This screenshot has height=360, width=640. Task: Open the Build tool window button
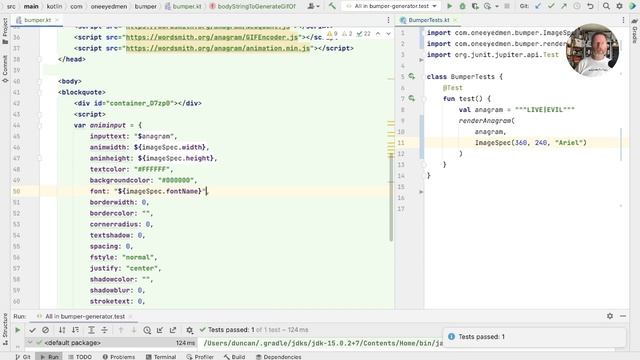pos(235,357)
